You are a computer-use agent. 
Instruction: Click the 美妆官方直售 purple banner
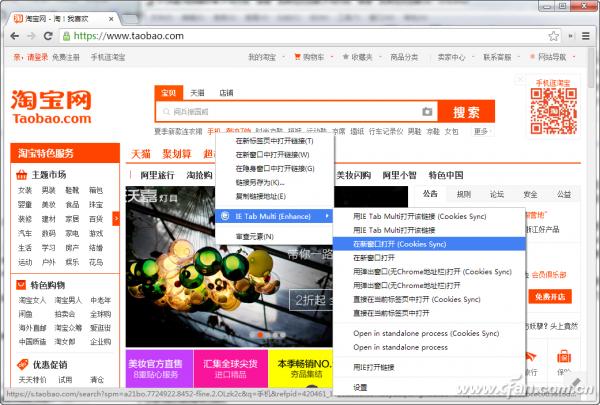159,368
